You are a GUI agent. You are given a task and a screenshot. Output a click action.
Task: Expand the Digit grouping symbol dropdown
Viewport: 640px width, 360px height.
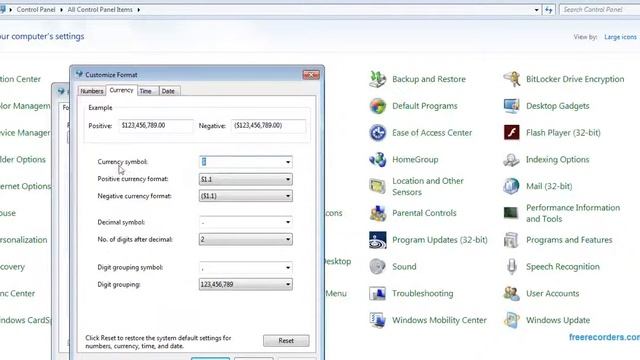[x=288, y=268]
